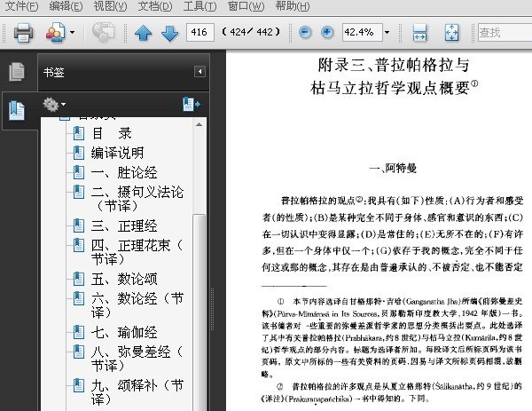Image resolution: width=532 pixels, height=411 pixels.
Task: Click the bookmarks panel scrollbar thumb
Action: click(x=199, y=312)
